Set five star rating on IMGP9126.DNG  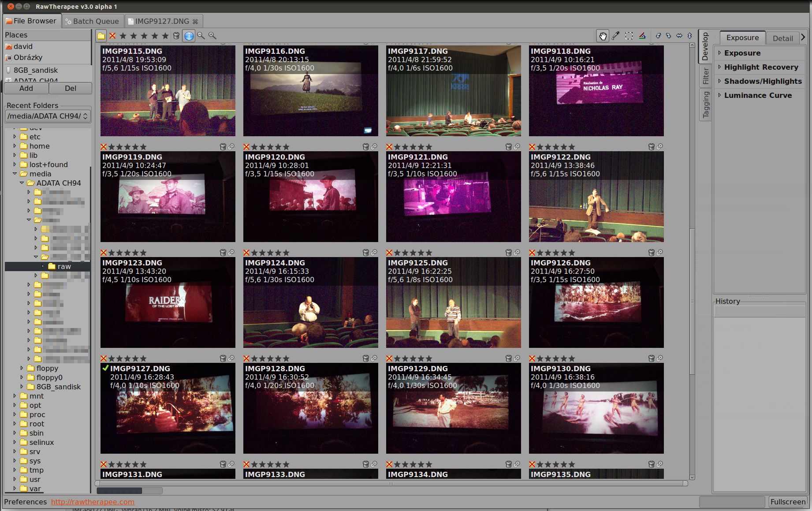pyautogui.click(x=571, y=253)
